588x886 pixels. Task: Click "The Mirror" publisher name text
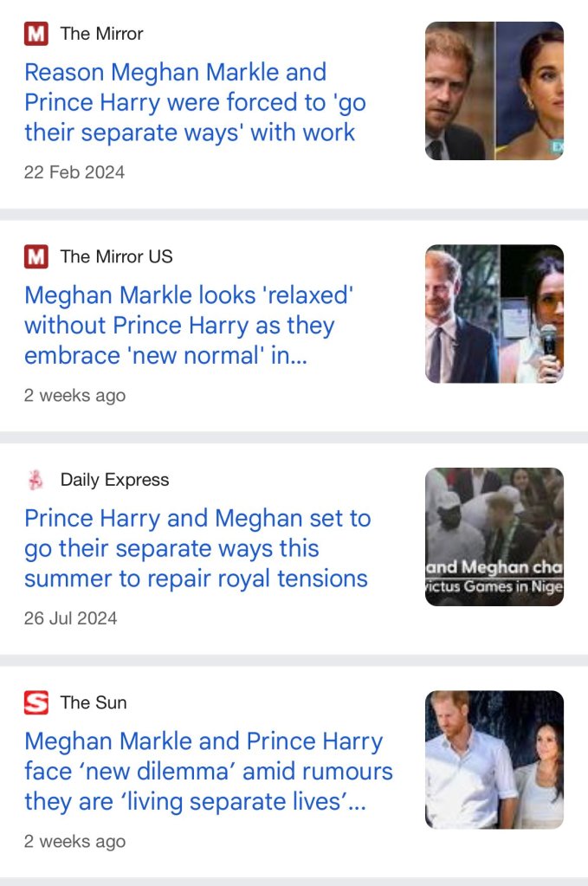[x=101, y=35]
